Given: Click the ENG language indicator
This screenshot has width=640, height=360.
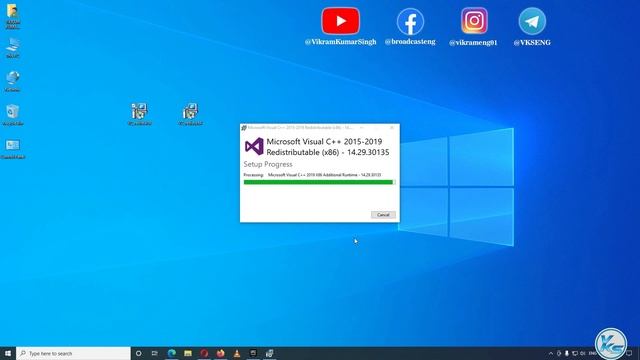Looking at the screenshot, I should (x=592, y=353).
